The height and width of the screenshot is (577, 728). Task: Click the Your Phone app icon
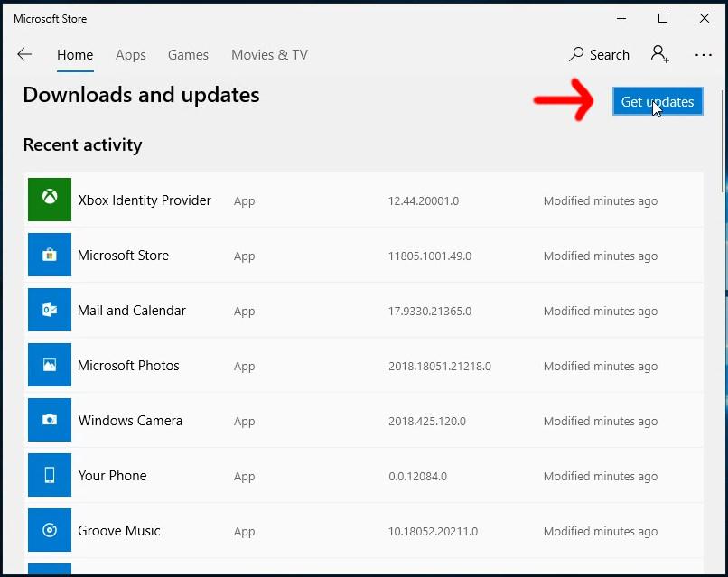pyautogui.click(x=50, y=475)
